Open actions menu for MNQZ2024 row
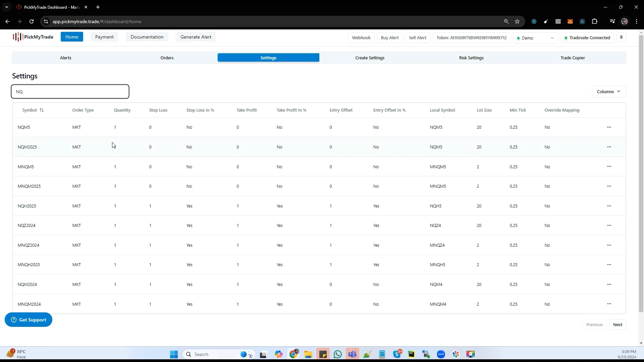 pyautogui.click(x=609, y=245)
